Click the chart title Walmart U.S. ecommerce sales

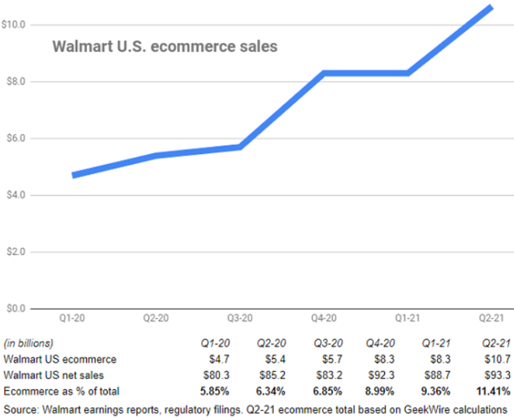(x=165, y=46)
